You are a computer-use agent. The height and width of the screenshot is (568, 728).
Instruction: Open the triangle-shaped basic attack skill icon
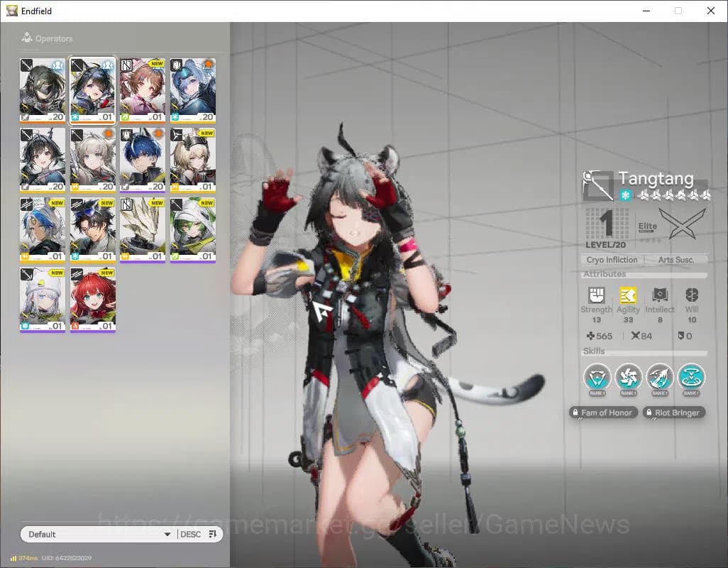(597, 376)
